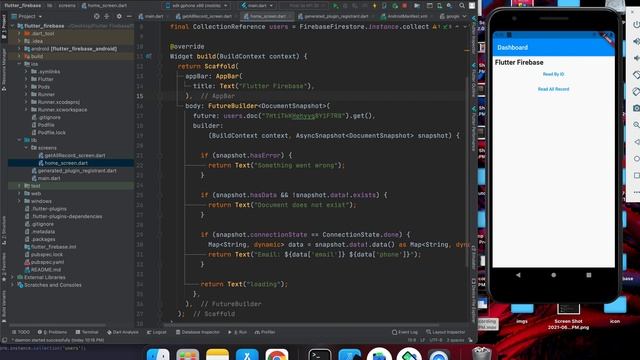Image resolution: width=640 pixels, height=360 pixels.
Task: Click the emulator zoom magnifier icon
Action: click(636, 125)
